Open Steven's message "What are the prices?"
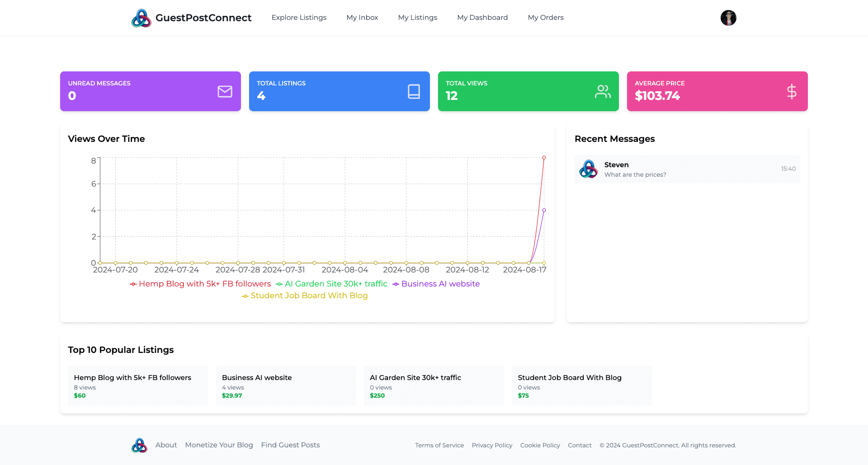 coord(687,169)
